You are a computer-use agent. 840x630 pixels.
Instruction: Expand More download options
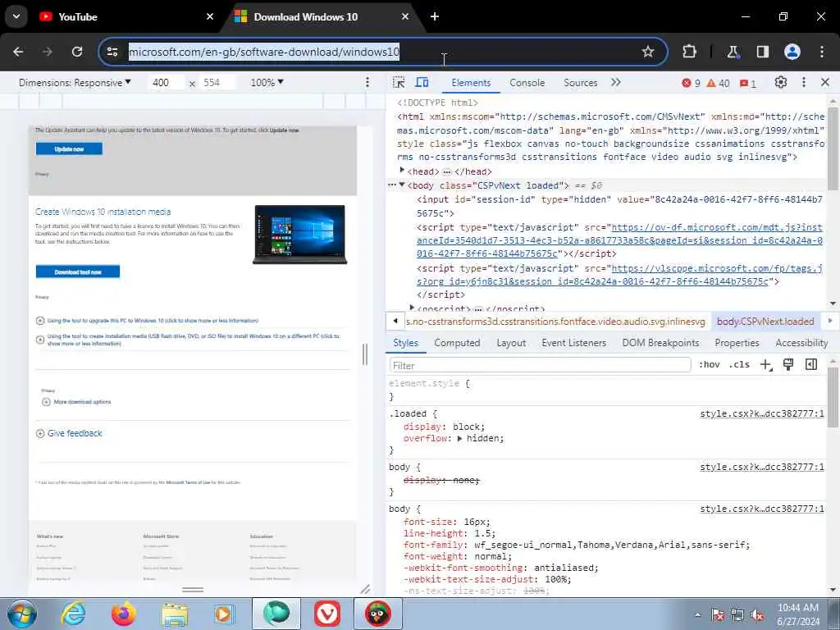(76, 402)
